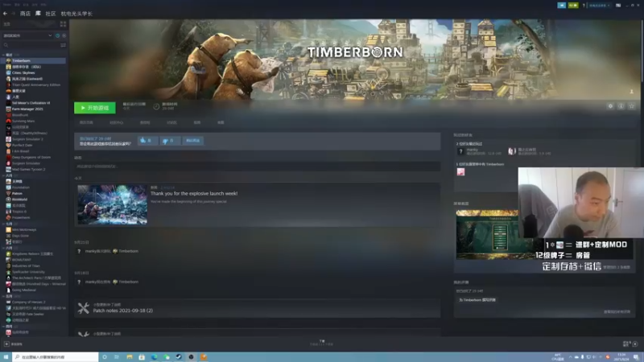
Task: Click the patch notes wrench icon
Action: 84,308
